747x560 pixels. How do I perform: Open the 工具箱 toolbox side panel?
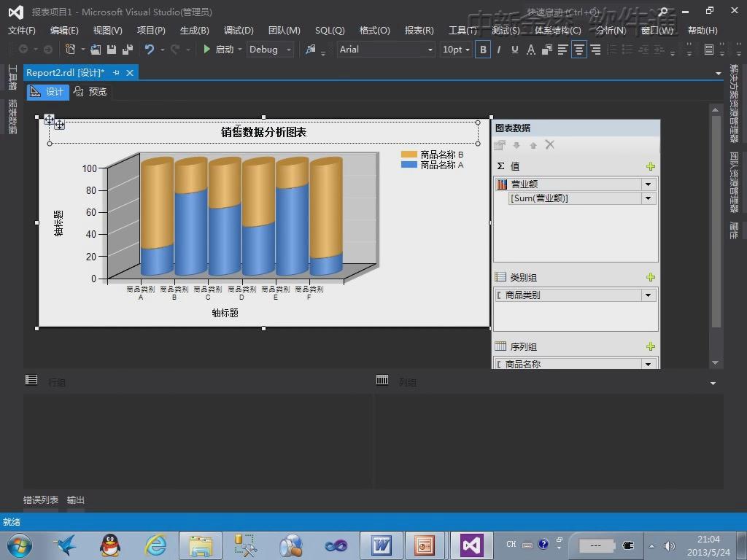pyautogui.click(x=12, y=77)
